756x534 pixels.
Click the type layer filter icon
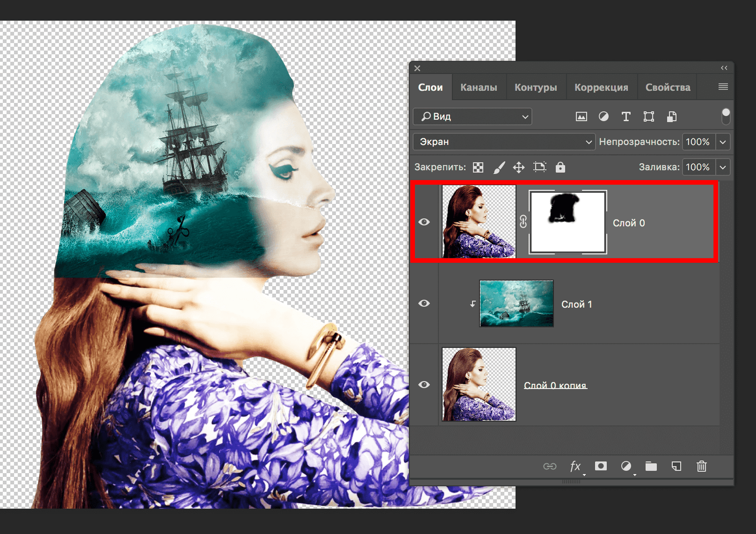click(626, 117)
